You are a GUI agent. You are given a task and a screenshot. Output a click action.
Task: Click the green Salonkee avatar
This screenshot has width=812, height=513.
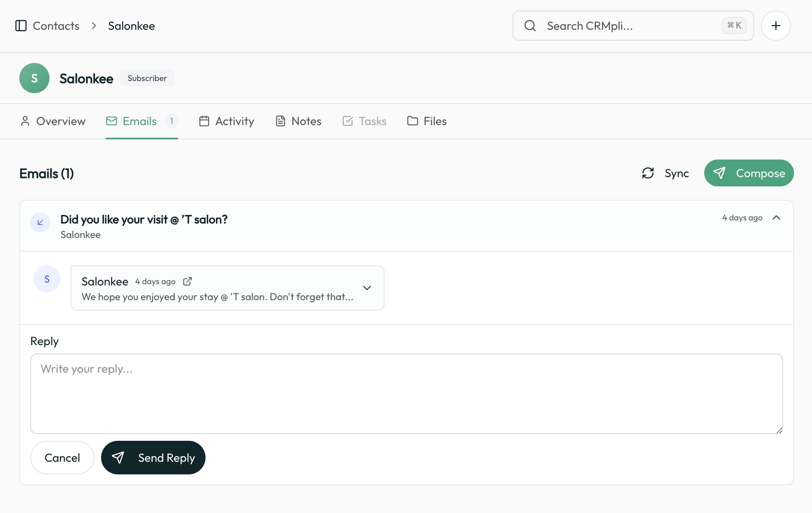pos(34,78)
